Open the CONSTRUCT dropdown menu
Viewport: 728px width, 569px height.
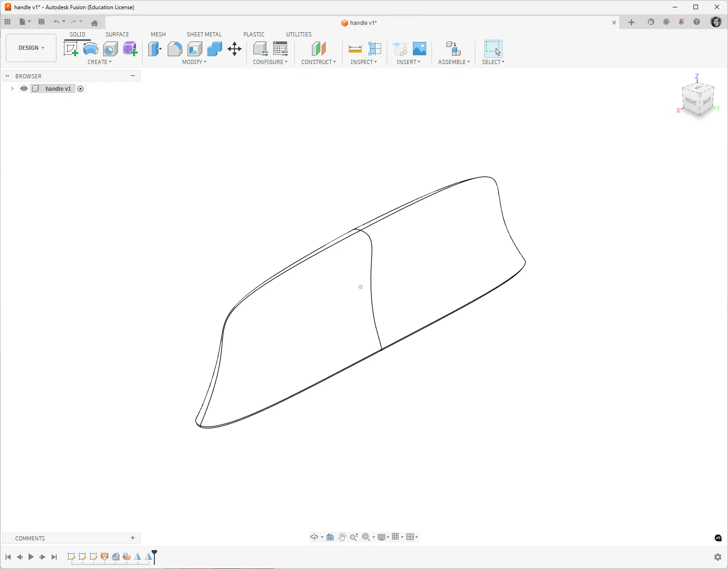[319, 62]
